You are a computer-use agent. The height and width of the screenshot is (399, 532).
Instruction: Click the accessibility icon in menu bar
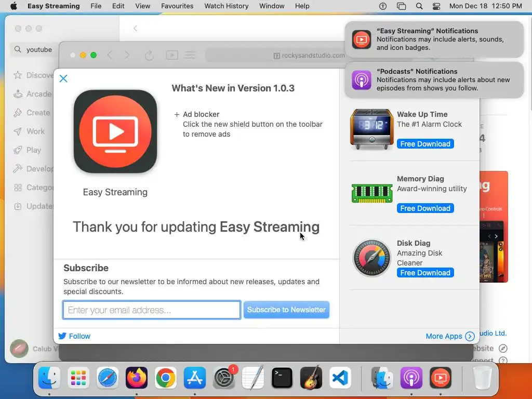pos(383,6)
